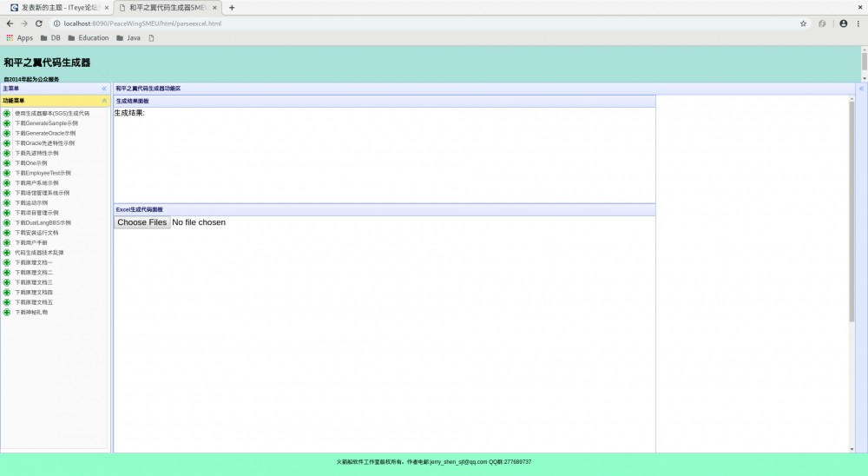Click the inner content vertical scrollbar
The image size is (868, 476).
852,210
